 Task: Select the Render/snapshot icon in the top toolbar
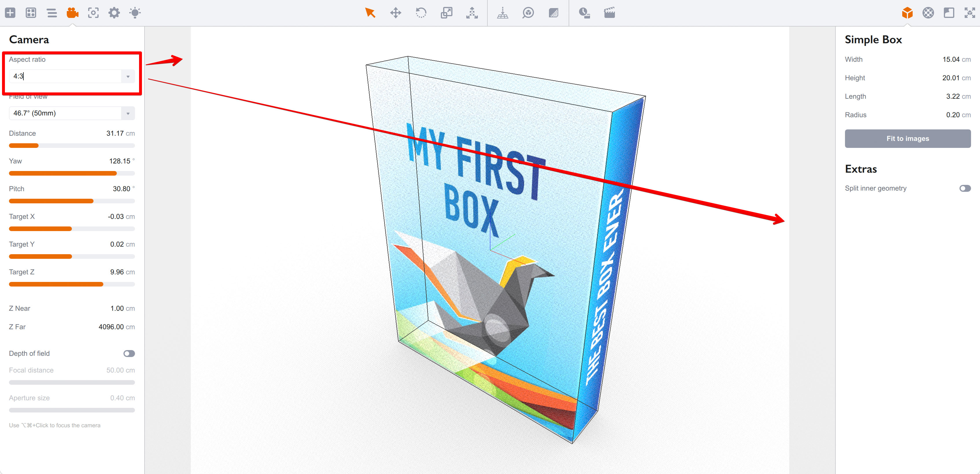pos(93,13)
